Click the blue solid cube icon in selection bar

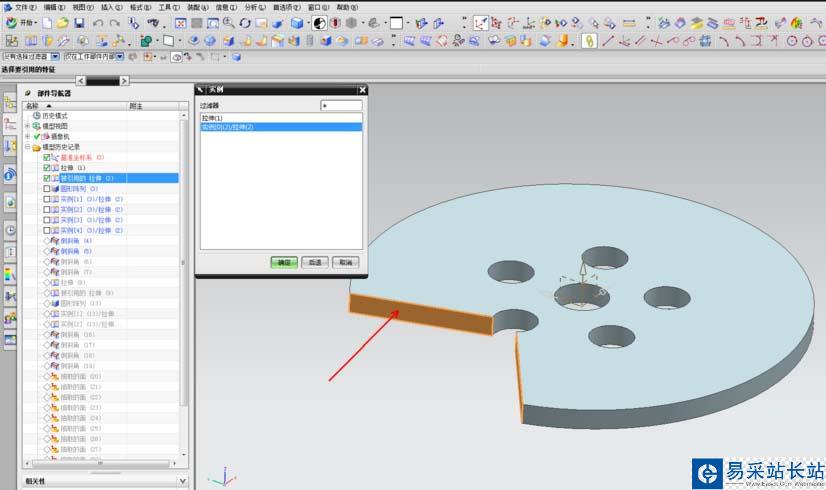[236, 57]
